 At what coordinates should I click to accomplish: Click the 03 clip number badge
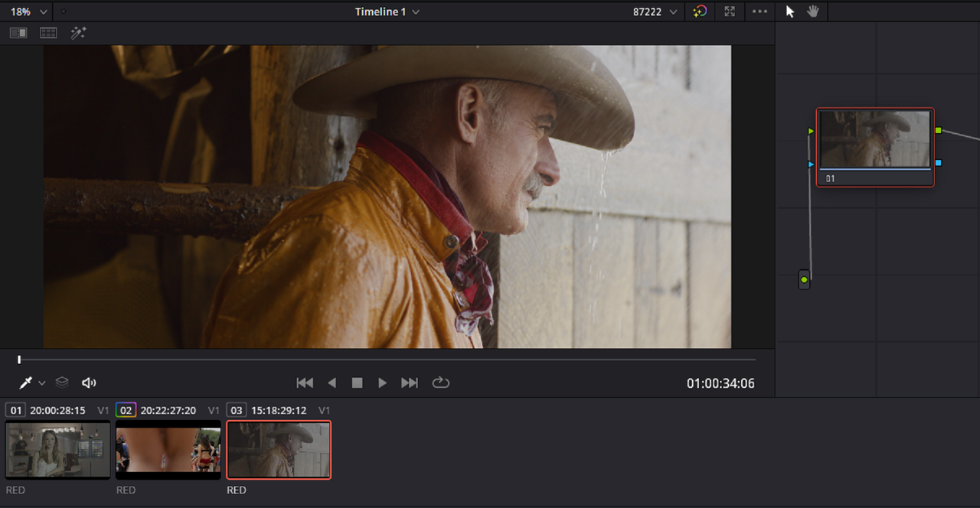tap(237, 410)
